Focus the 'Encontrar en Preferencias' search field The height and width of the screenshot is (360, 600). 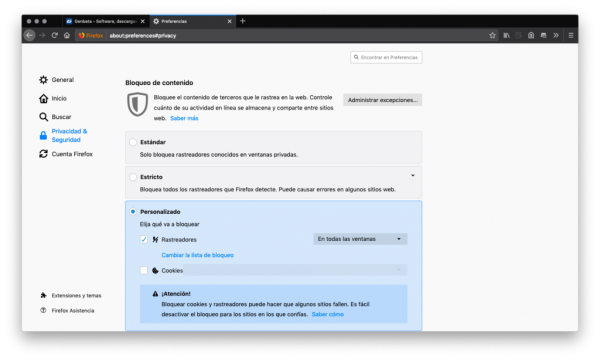click(x=386, y=57)
